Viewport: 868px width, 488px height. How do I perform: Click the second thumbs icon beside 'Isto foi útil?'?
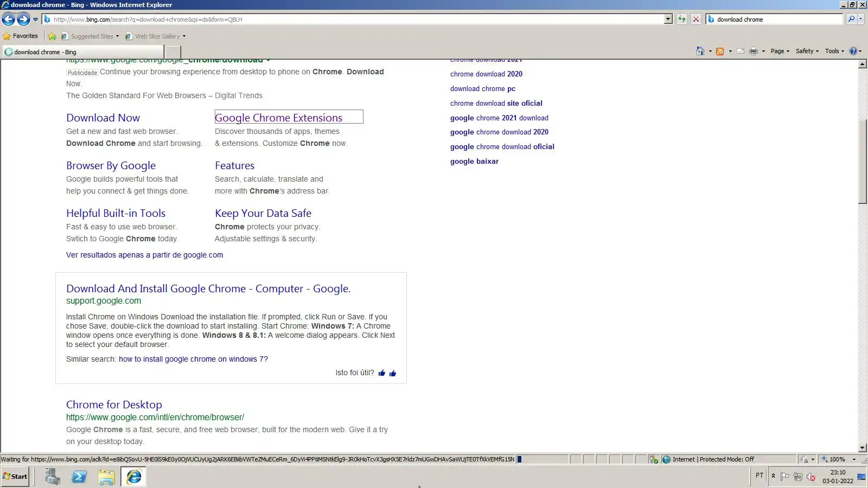393,373
